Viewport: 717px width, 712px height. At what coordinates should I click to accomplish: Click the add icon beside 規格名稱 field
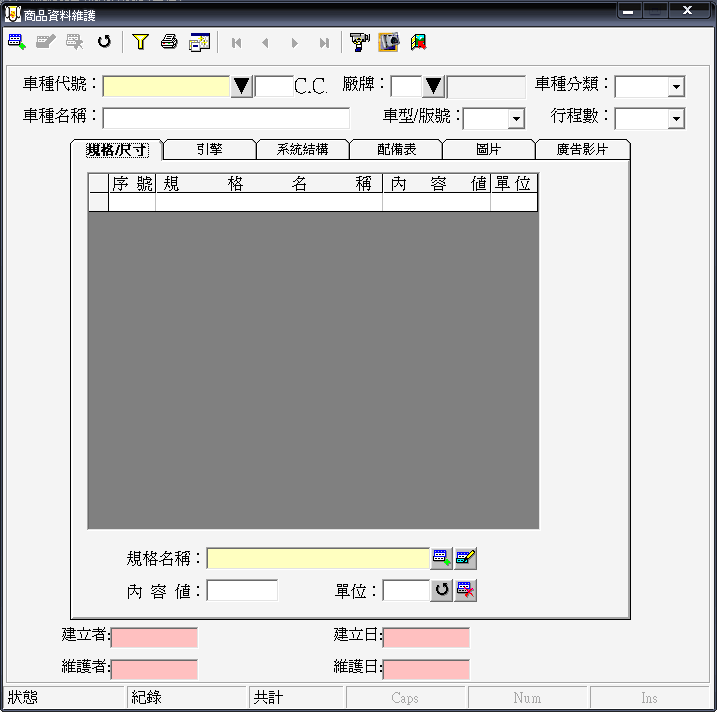441,558
